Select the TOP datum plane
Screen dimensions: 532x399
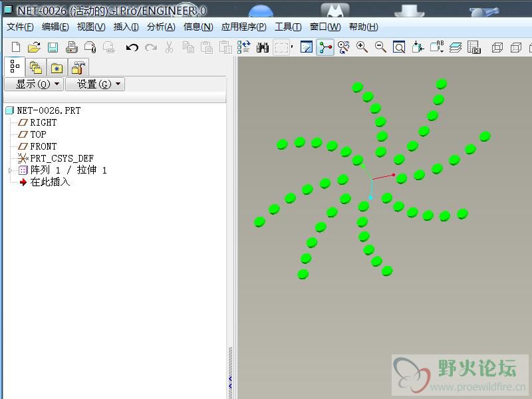point(38,134)
